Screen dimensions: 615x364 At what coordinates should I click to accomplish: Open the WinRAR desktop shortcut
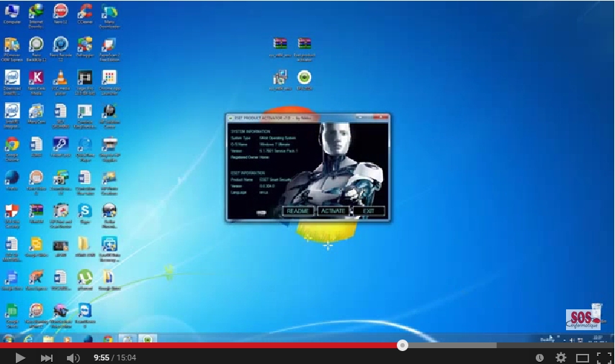click(x=36, y=214)
